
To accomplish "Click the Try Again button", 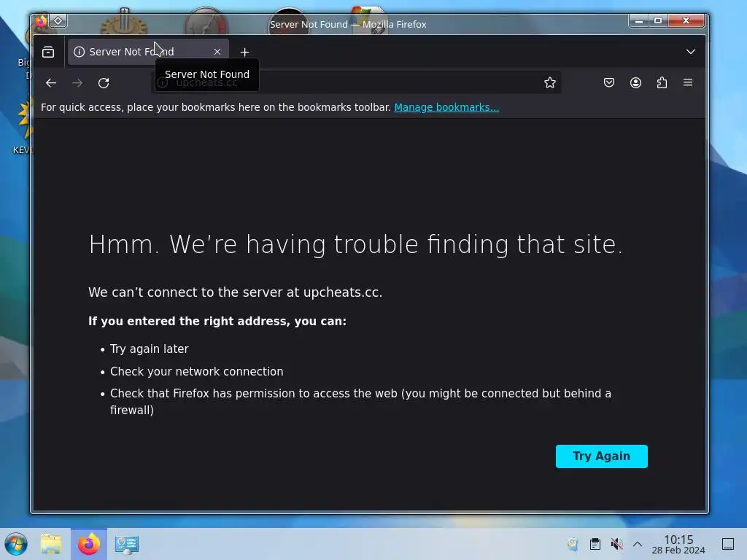I will click(601, 456).
